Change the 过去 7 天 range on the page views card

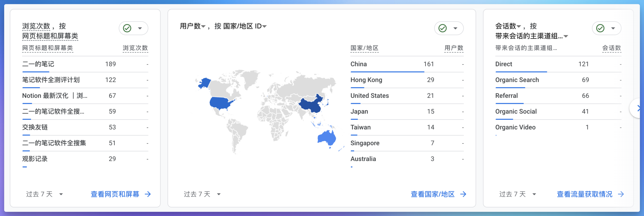click(x=45, y=194)
